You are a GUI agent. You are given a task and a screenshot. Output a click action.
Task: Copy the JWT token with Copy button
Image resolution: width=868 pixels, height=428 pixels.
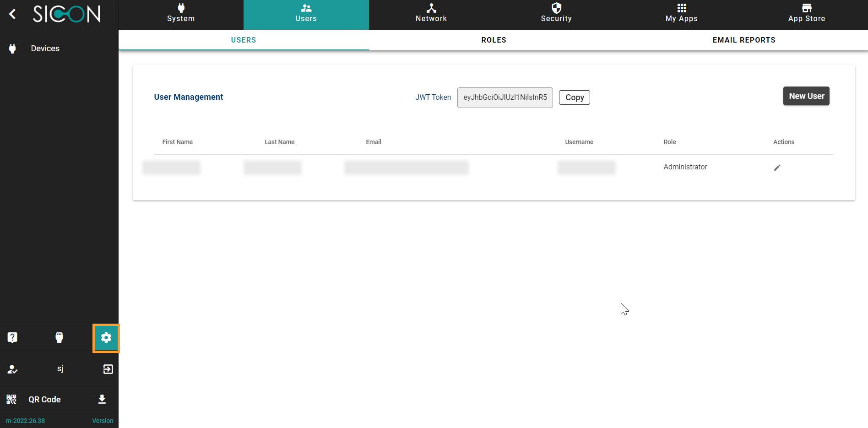pyautogui.click(x=574, y=98)
